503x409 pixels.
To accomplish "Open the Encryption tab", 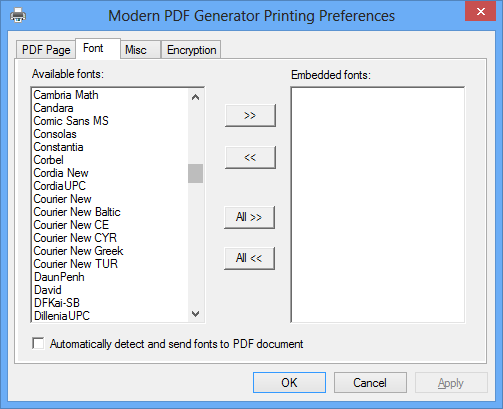I will point(191,50).
